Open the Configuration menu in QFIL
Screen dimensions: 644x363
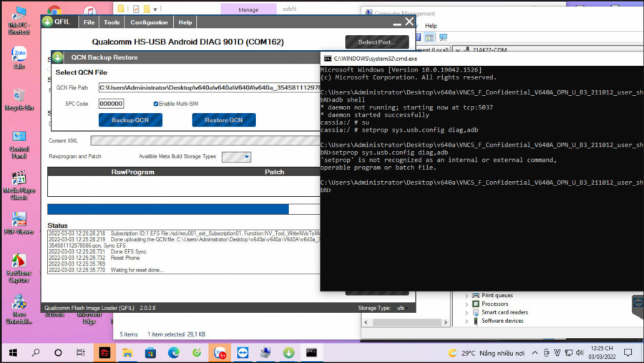point(149,22)
